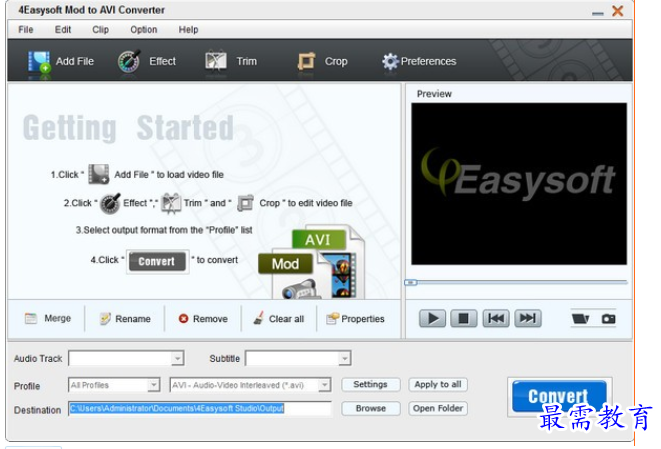The image size is (661, 449).
Task: Open the Crop tool
Action: point(322,62)
